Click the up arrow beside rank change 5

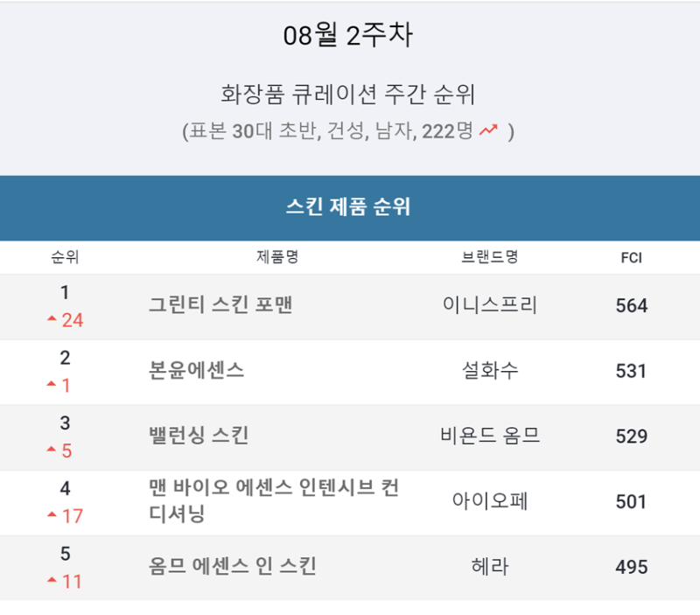pos(52,449)
